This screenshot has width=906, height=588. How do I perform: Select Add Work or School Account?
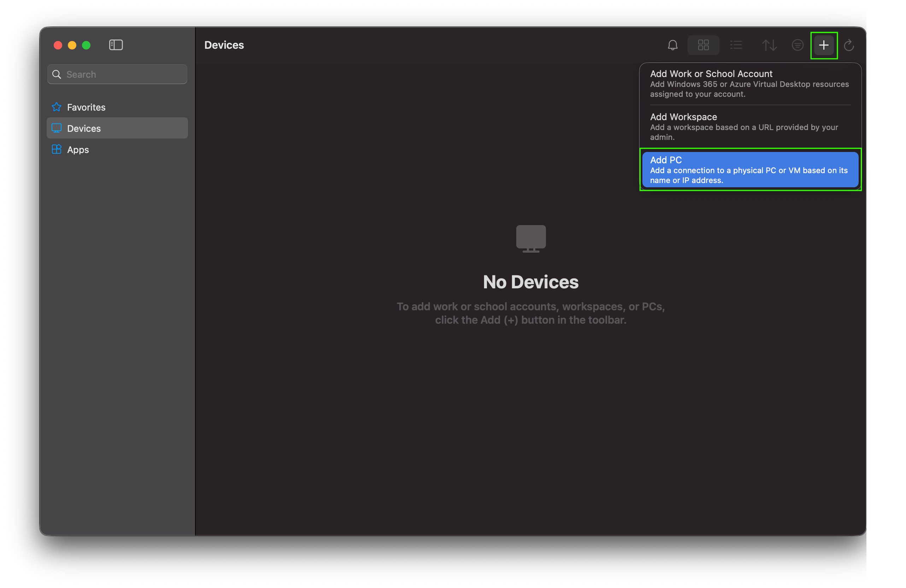click(749, 83)
